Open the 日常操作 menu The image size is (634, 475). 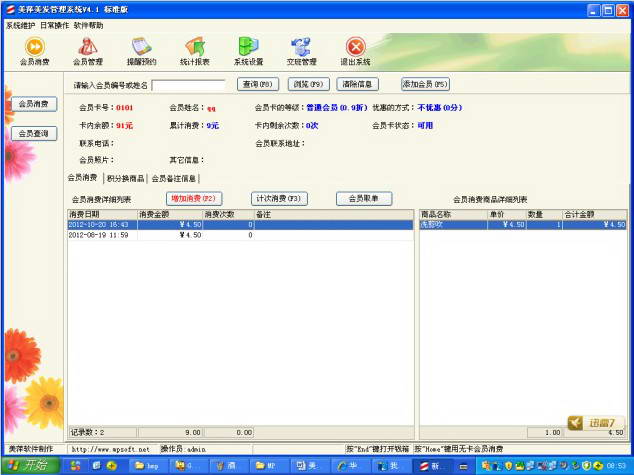[55, 25]
